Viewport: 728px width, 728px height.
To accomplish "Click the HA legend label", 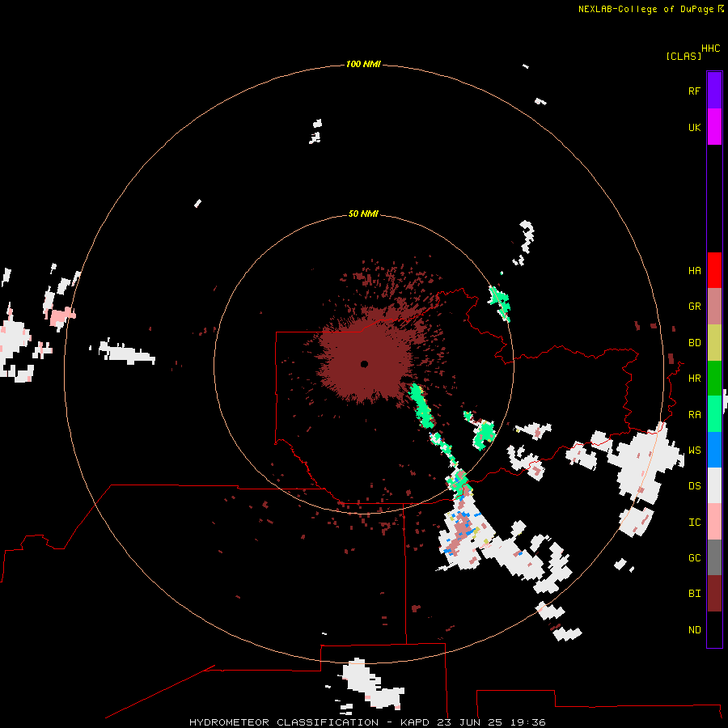I will pyautogui.click(x=694, y=270).
